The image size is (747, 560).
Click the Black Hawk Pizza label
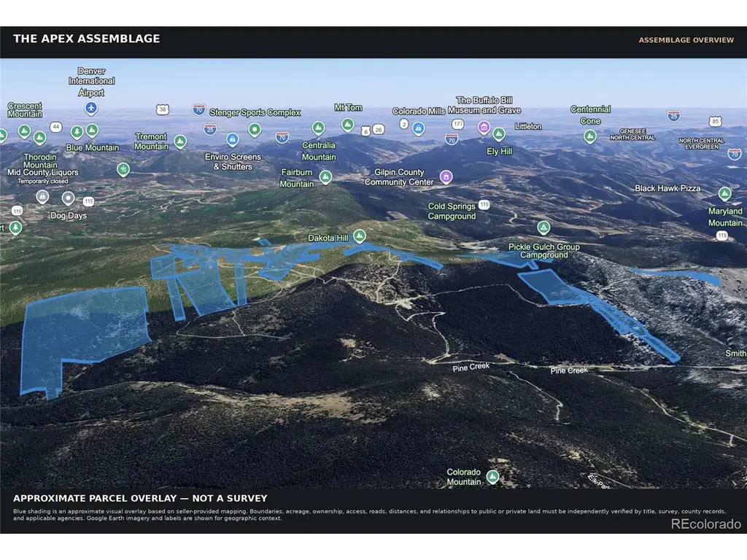[667, 188]
